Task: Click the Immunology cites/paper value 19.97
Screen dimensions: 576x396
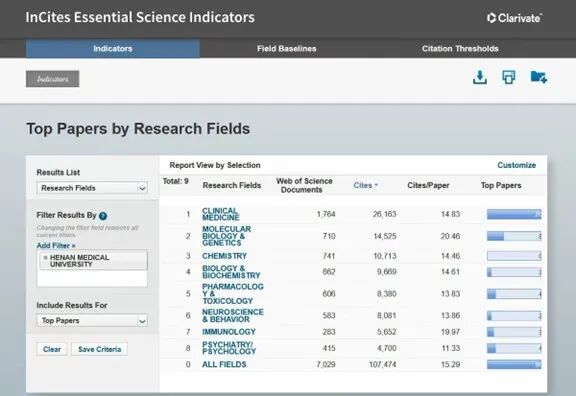Action: (450, 332)
